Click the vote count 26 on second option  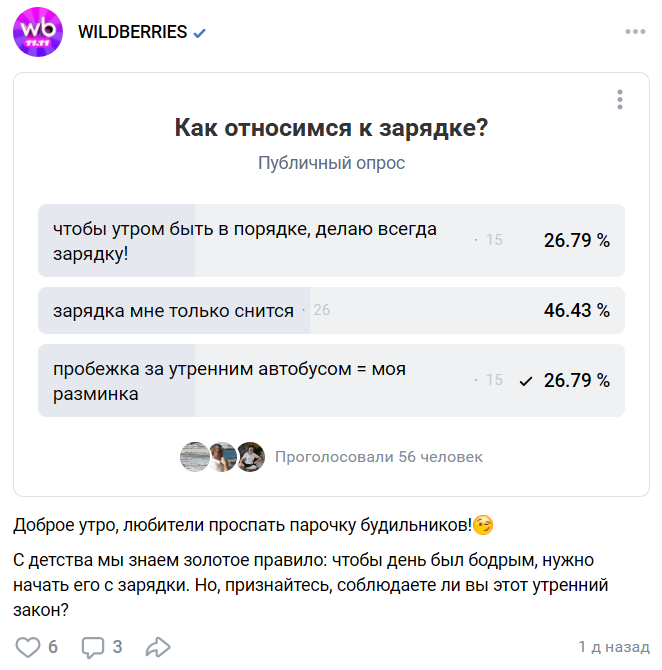pos(321,311)
